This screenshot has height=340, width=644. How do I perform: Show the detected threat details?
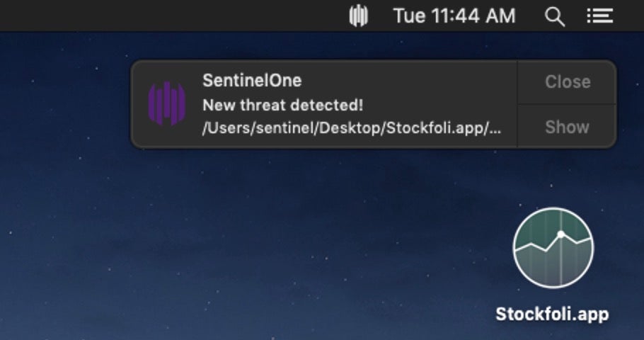(x=567, y=127)
